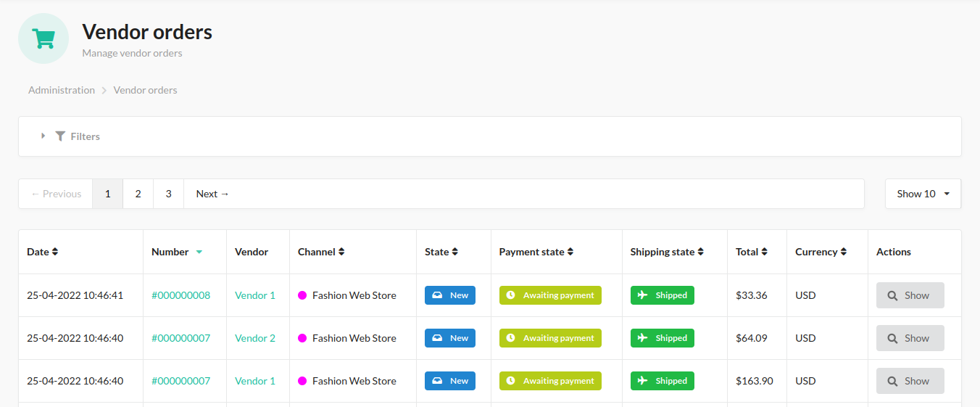This screenshot has width=980, height=407.
Task: Expand the Filters panel arrow
Action: 43,136
